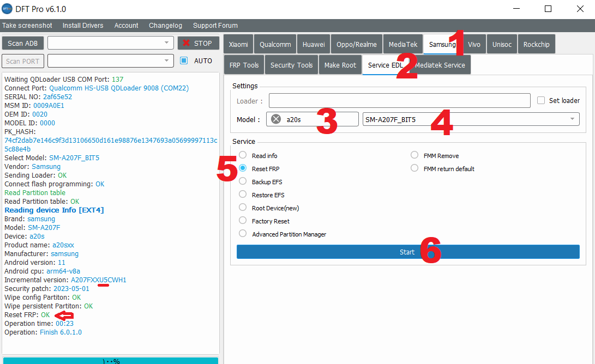Screen dimensions: 595x364
Task: Enable the Set loader checkbox
Action: pyautogui.click(x=541, y=100)
